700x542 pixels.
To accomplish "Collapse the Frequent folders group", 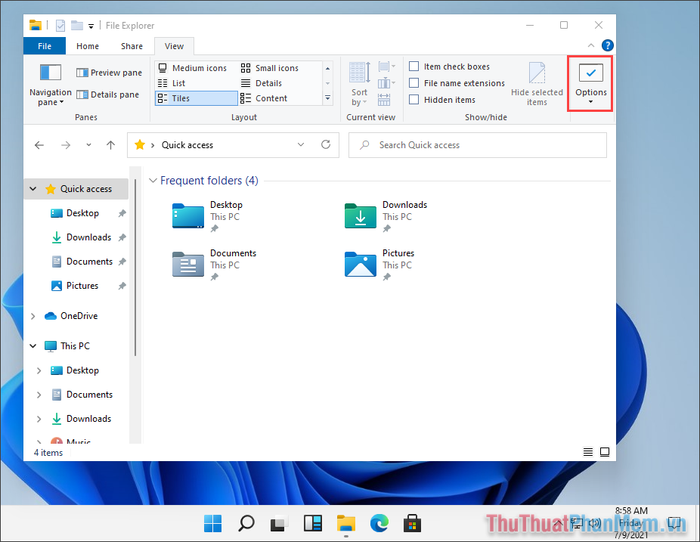I will coord(152,181).
